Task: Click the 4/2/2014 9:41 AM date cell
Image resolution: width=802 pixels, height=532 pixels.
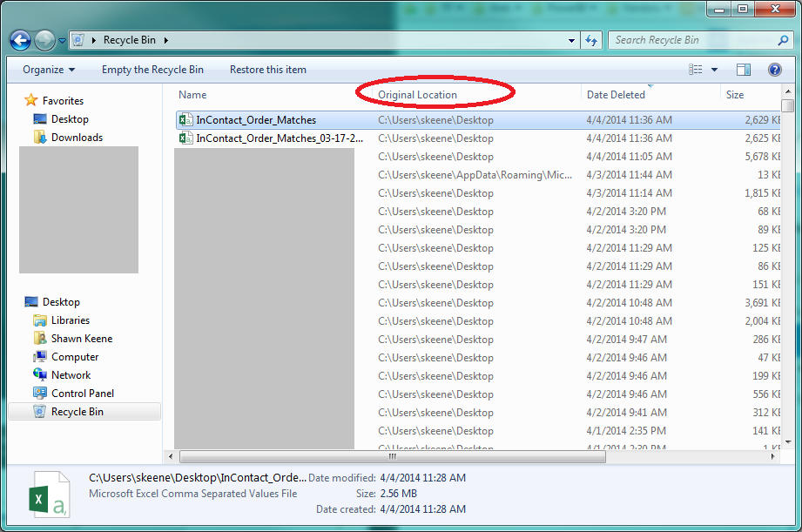Action: tap(627, 413)
